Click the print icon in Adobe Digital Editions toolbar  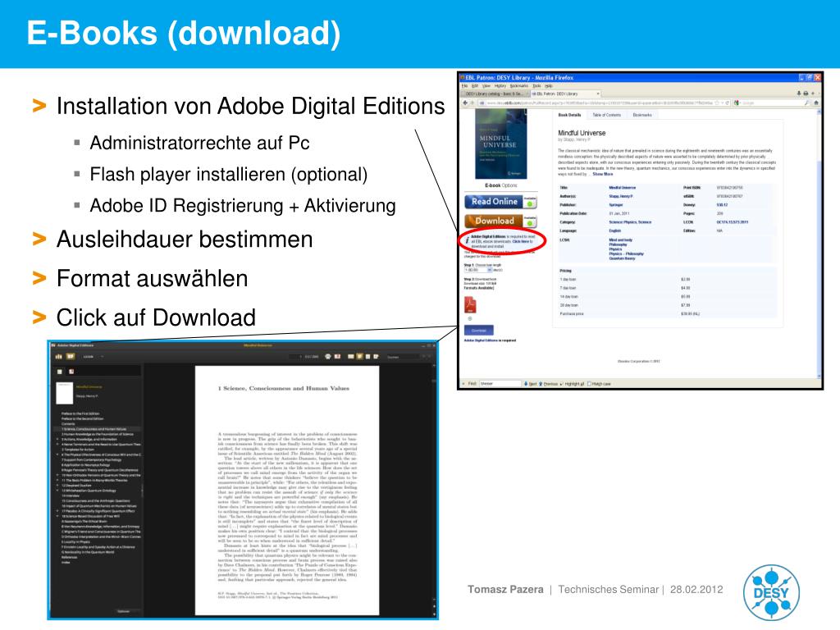(328, 357)
